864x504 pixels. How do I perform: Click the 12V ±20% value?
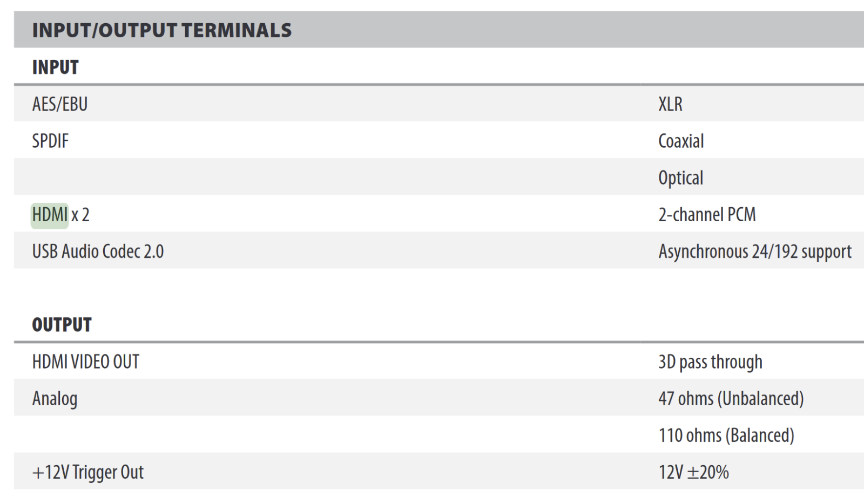point(693,472)
